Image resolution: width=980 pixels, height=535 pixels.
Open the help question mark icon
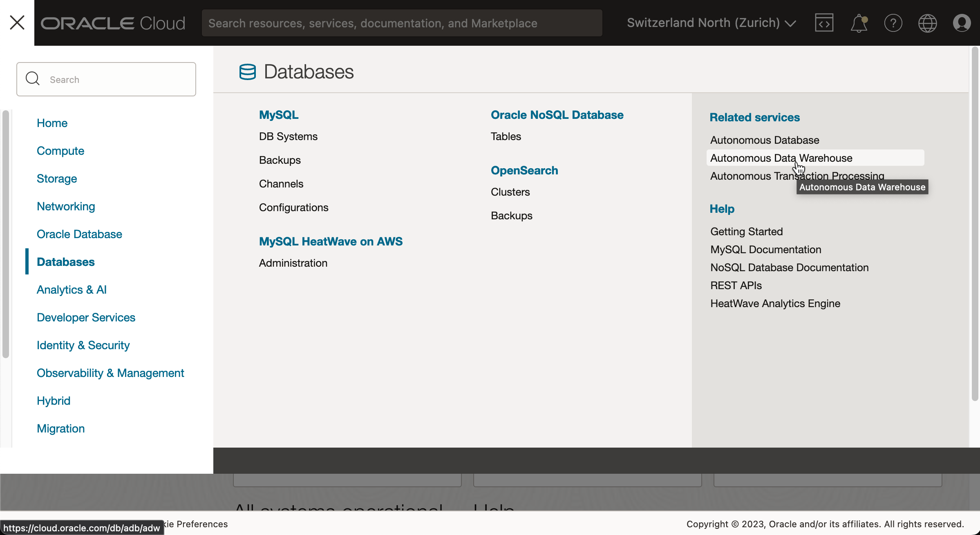coord(893,23)
